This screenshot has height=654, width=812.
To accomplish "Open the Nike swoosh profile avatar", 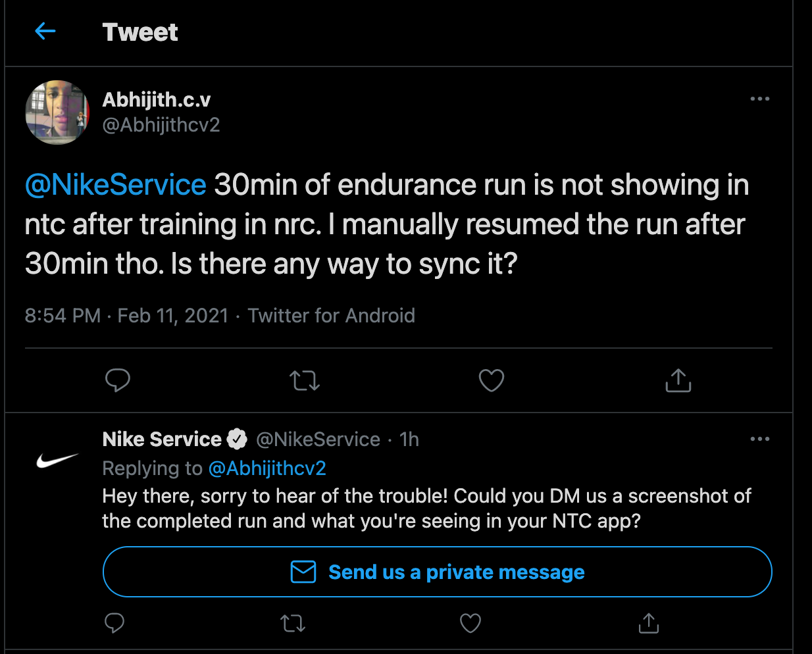I will [x=57, y=460].
